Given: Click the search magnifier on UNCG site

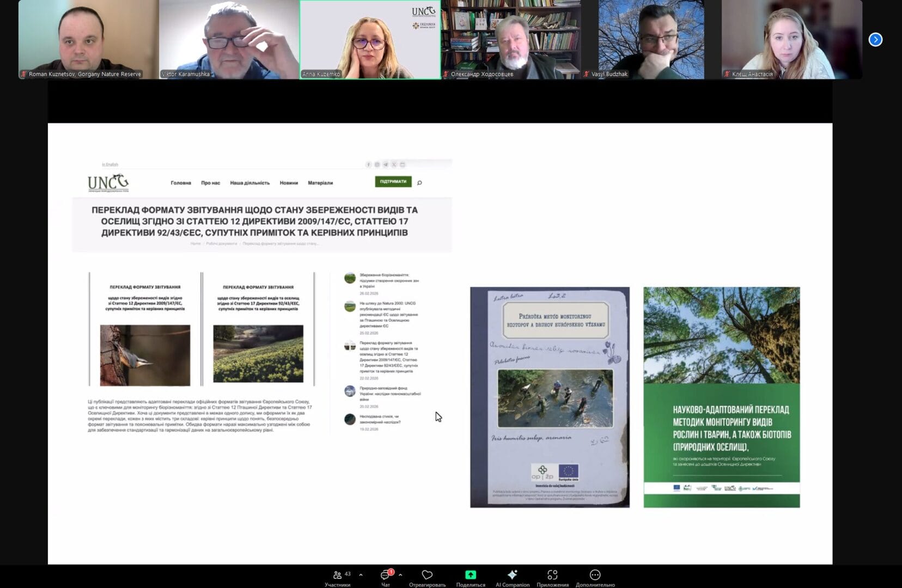Looking at the screenshot, I should pos(419,183).
